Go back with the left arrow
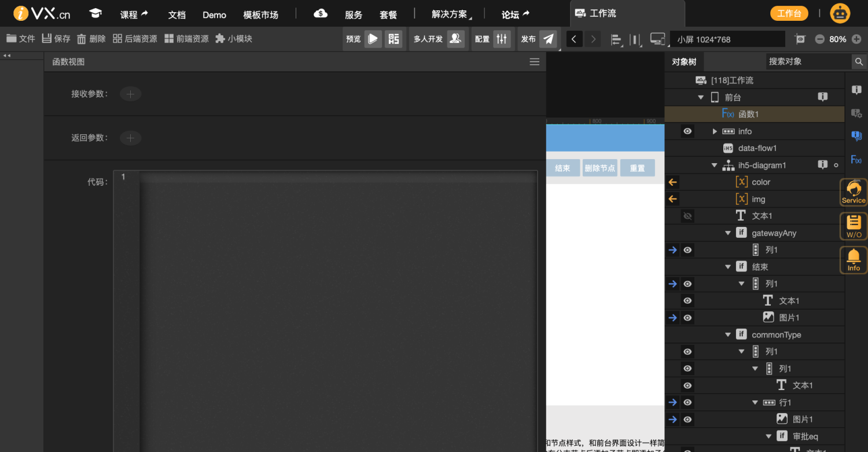The width and height of the screenshot is (868, 452). [x=574, y=39]
